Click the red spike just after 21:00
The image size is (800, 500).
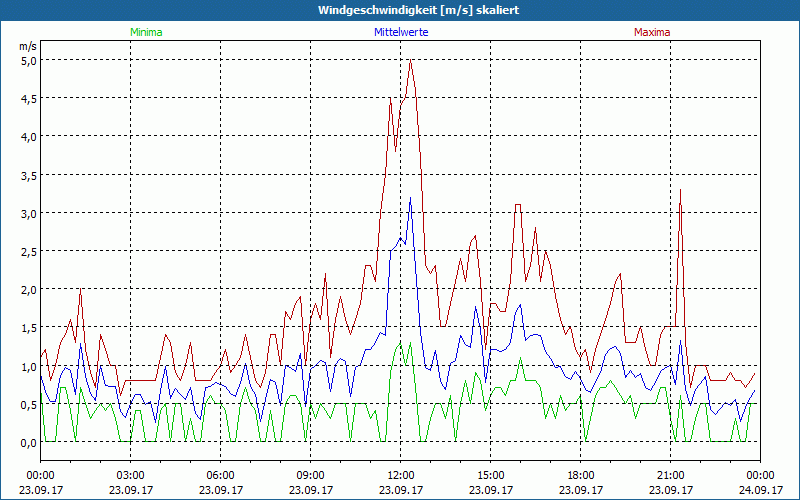(x=680, y=190)
